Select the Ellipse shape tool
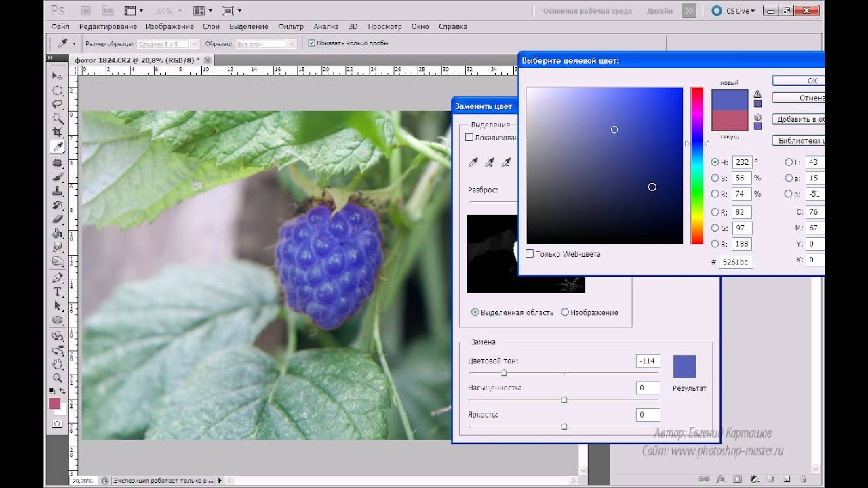This screenshot has height=488, width=868. tap(58, 319)
